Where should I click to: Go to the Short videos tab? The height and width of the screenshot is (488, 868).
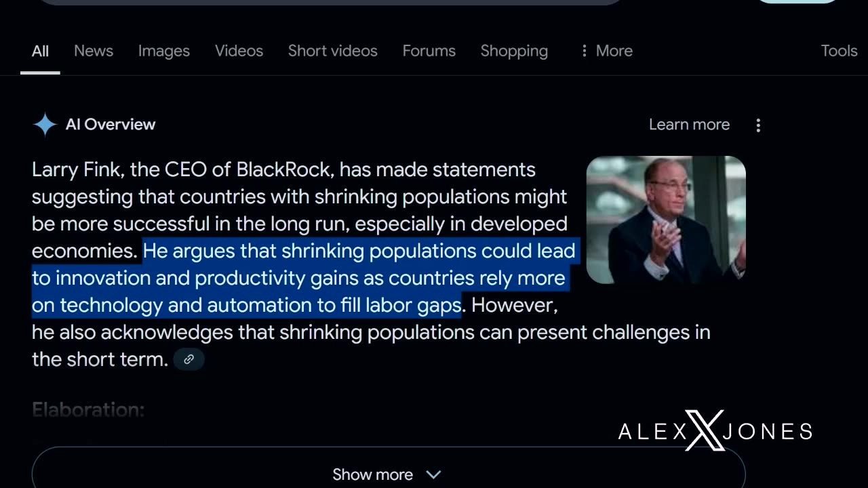click(x=332, y=51)
